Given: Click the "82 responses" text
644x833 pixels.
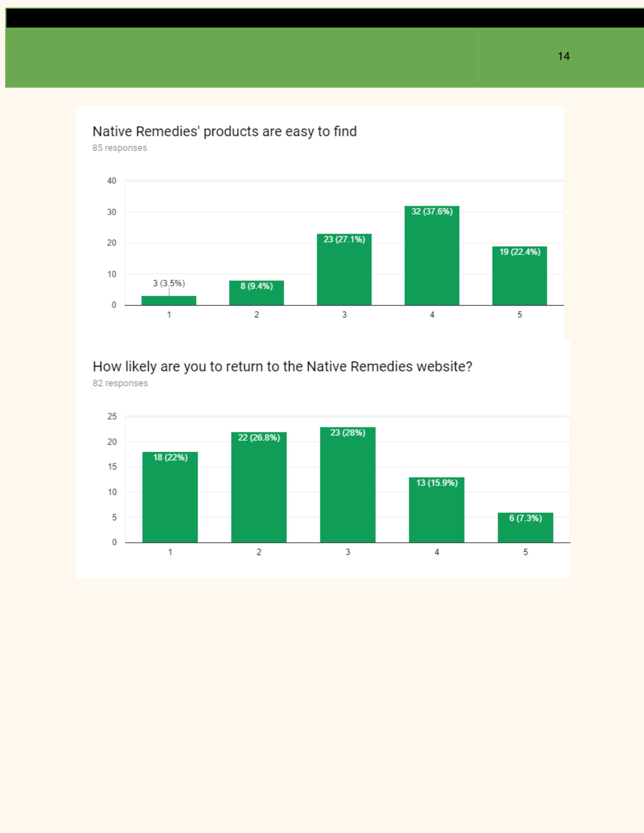Looking at the screenshot, I should pyautogui.click(x=120, y=383).
